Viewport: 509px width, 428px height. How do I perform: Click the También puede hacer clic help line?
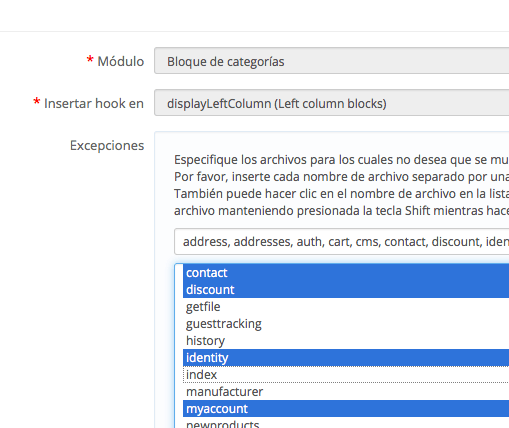[341, 194]
